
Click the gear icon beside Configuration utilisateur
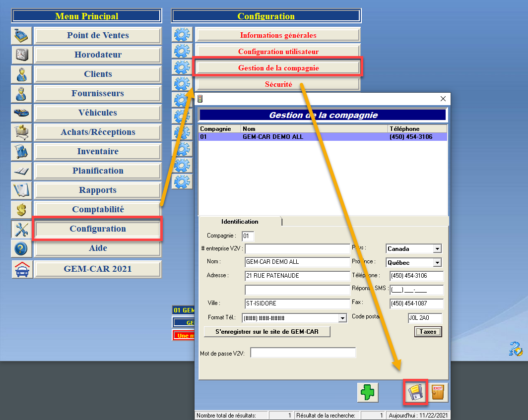point(182,51)
